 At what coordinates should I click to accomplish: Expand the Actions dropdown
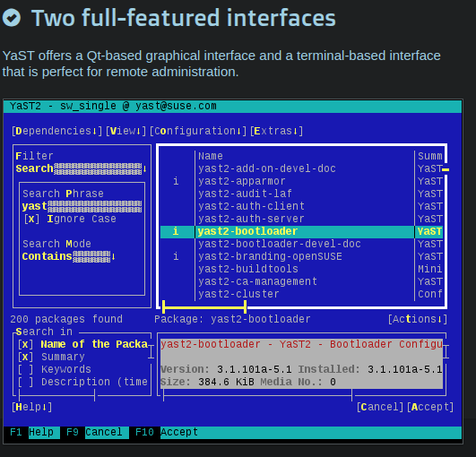point(418,319)
